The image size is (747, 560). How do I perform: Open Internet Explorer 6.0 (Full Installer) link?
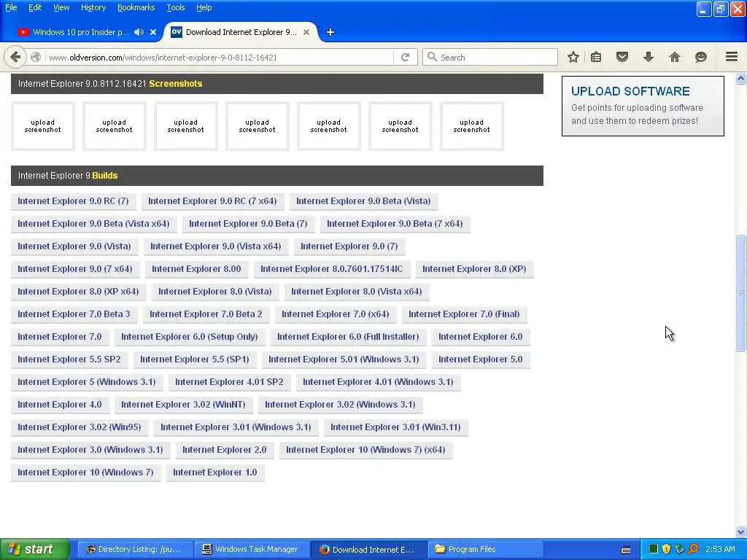[348, 337]
